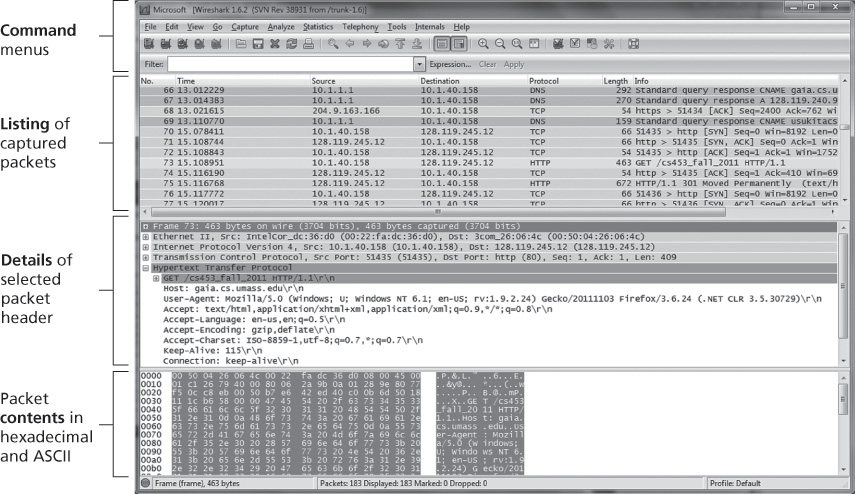
Task: Click the Find packet magnifier icon
Action: [333, 44]
